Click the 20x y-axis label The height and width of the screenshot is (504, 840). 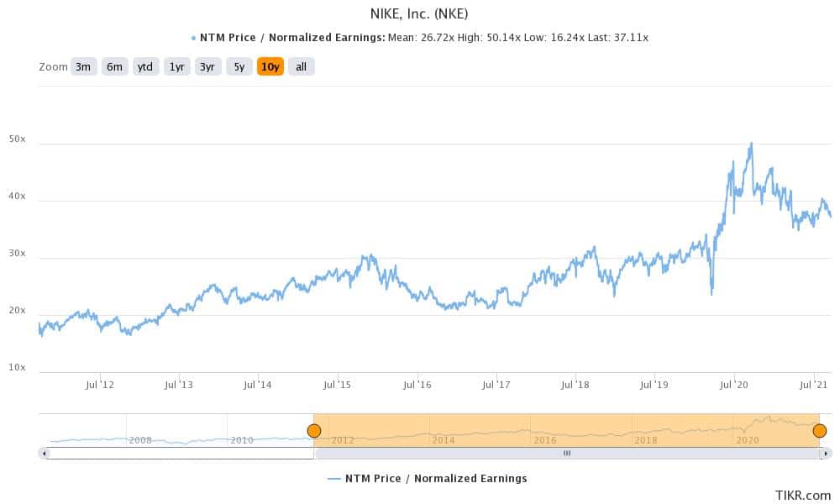pyautogui.click(x=17, y=311)
